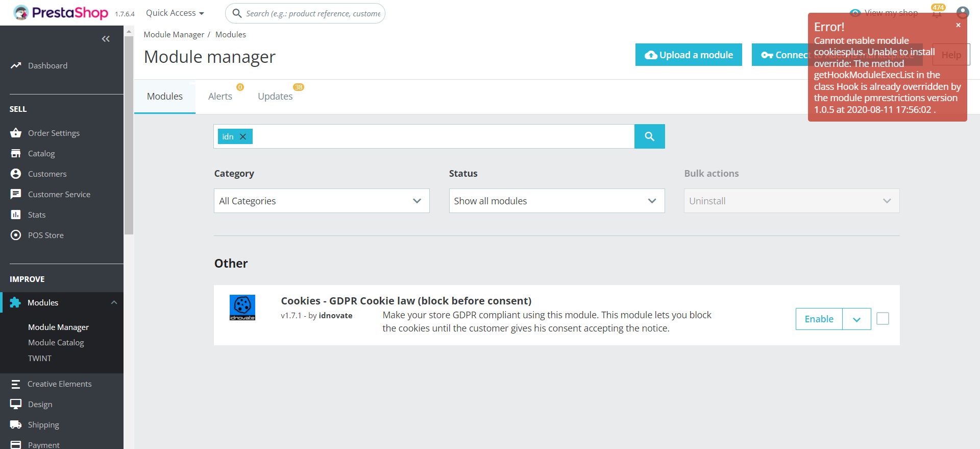The width and height of the screenshot is (980, 449).
Task: Enable the Cookies GDPR module
Action: (819, 319)
